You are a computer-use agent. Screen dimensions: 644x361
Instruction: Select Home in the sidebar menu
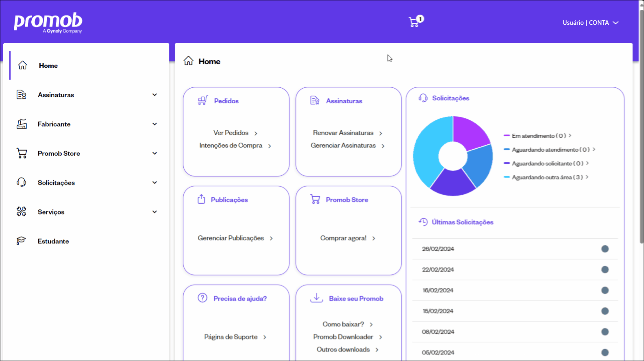(48, 65)
